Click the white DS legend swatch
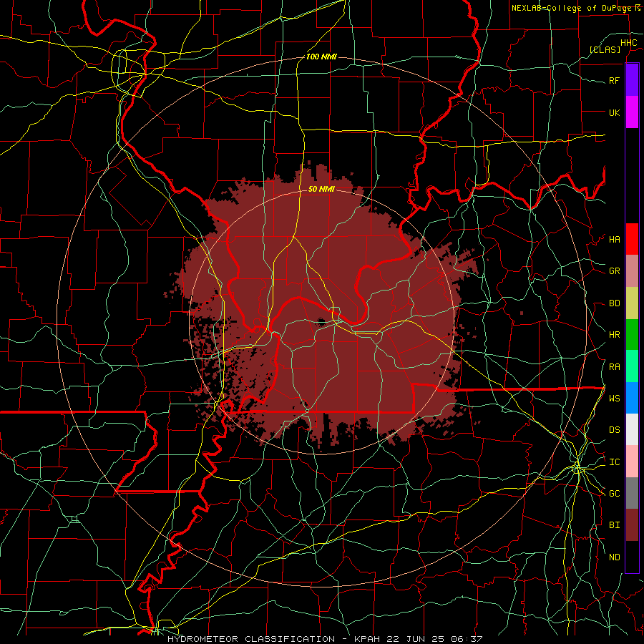The width and height of the screenshot is (644, 644). (x=632, y=429)
